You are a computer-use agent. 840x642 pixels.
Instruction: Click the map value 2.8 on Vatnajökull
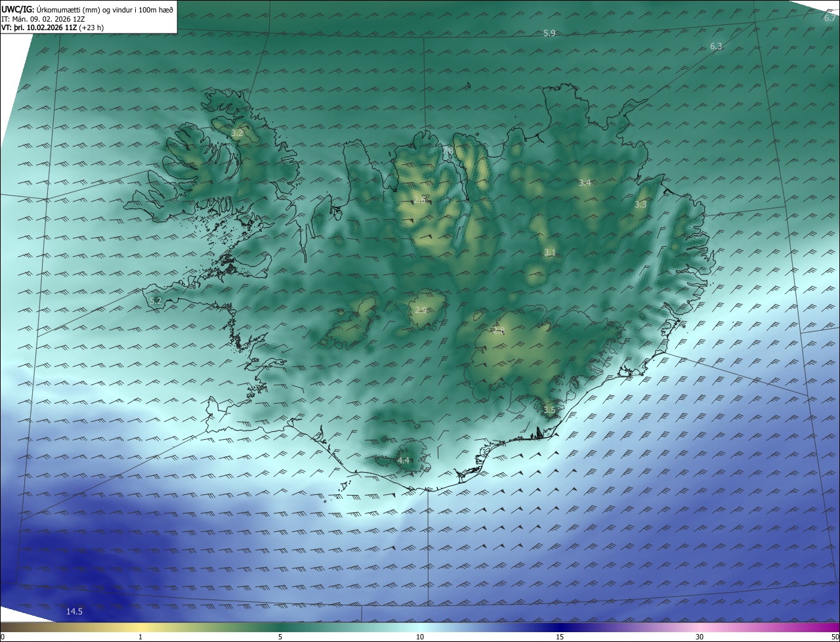498,332
